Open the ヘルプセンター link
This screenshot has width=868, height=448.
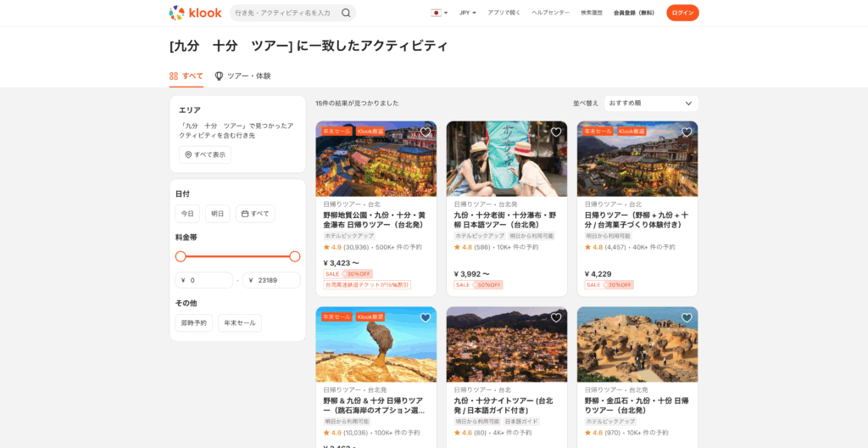pos(550,13)
